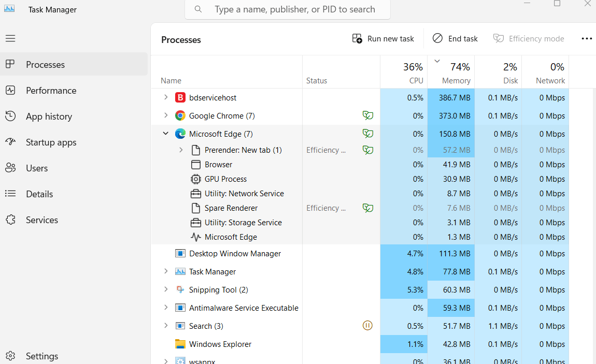Viewport: 596px width, 364px height.
Task: Click the Utility: Storage Service briefcase icon
Action: [x=196, y=223]
